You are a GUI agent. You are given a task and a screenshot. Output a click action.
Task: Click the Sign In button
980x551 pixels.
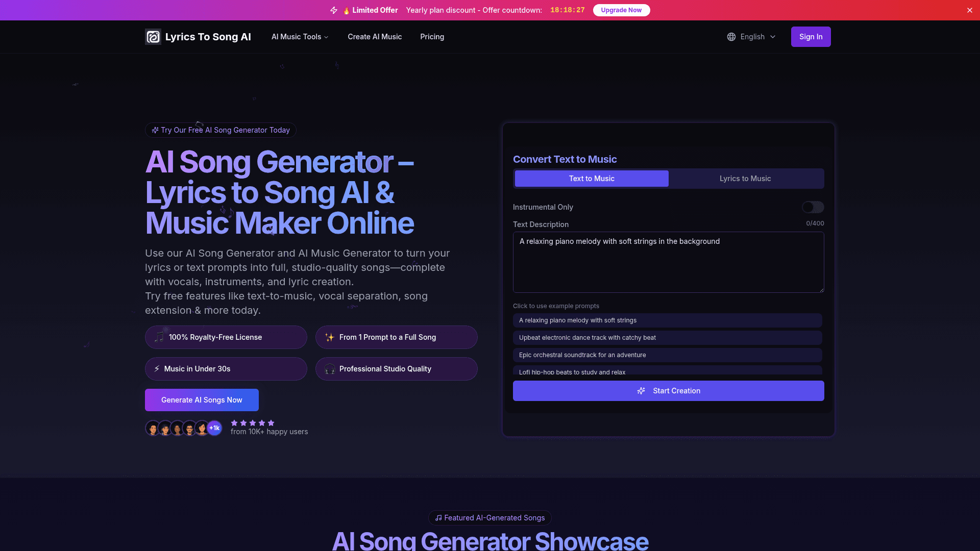click(x=811, y=37)
